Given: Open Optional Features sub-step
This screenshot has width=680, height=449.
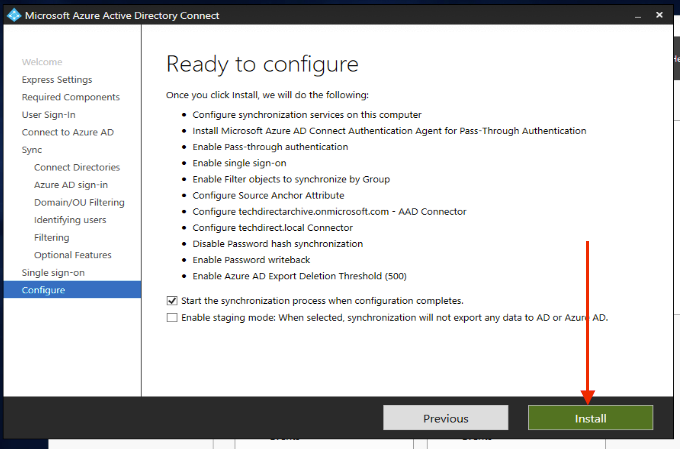Looking at the screenshot, I should pos(72,255).
